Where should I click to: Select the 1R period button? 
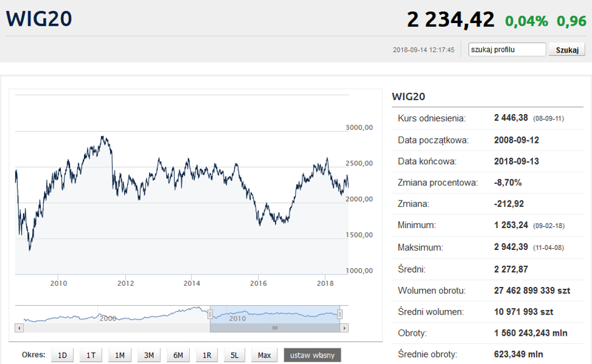[x=207, y=355]
